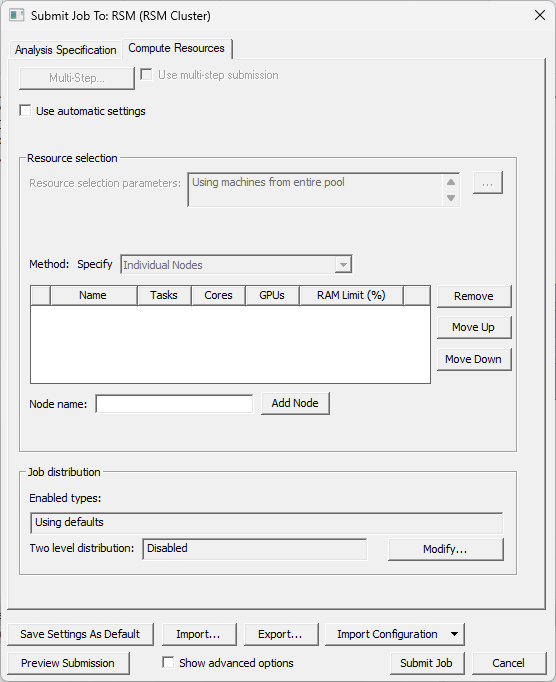This screenshot has width=556, height=682.
Task: Enable Use automatic settings checkbox
Action: click(x=25, y=111)
